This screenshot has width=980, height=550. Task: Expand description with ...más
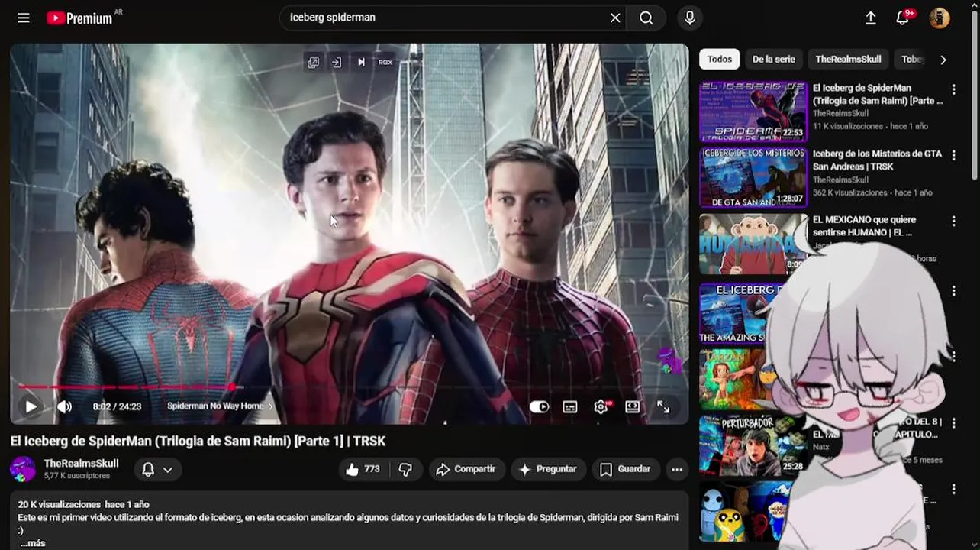32,543
